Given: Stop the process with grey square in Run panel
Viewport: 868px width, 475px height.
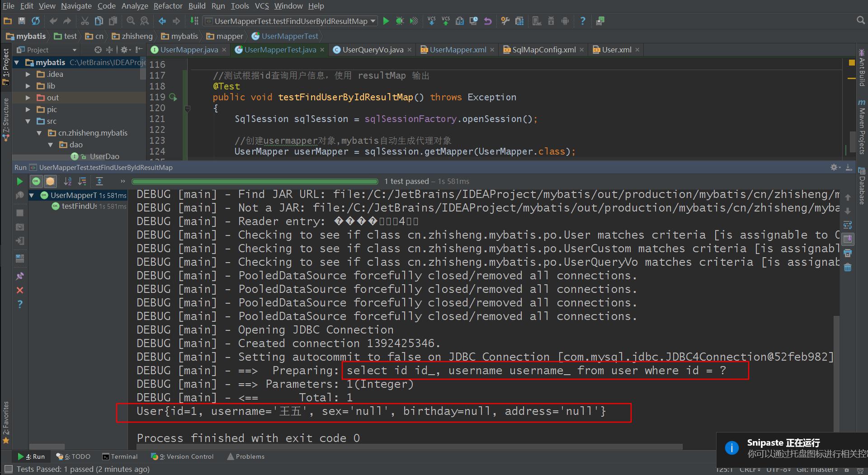Looking at the screenshot, I should [20, 212].
